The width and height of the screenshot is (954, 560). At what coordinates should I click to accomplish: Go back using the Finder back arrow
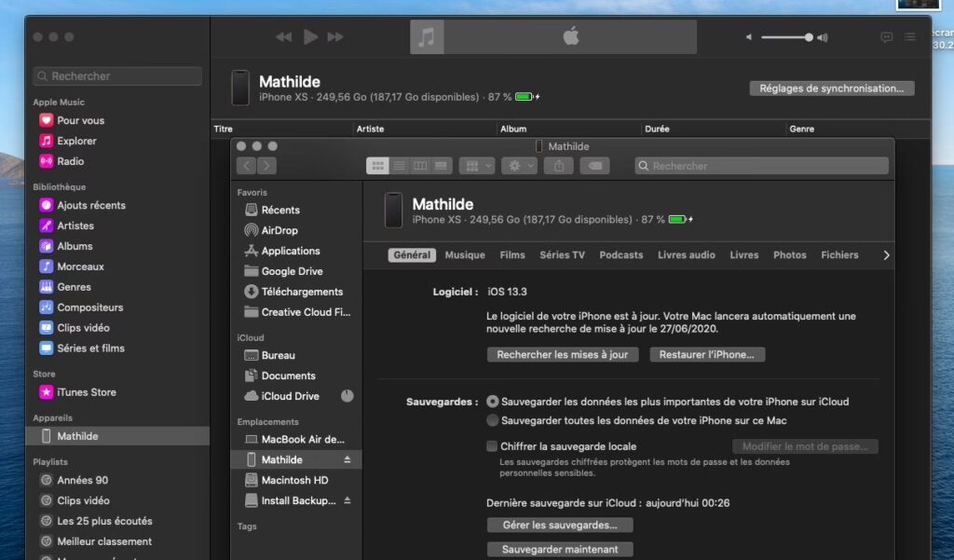tap(247, 166)
